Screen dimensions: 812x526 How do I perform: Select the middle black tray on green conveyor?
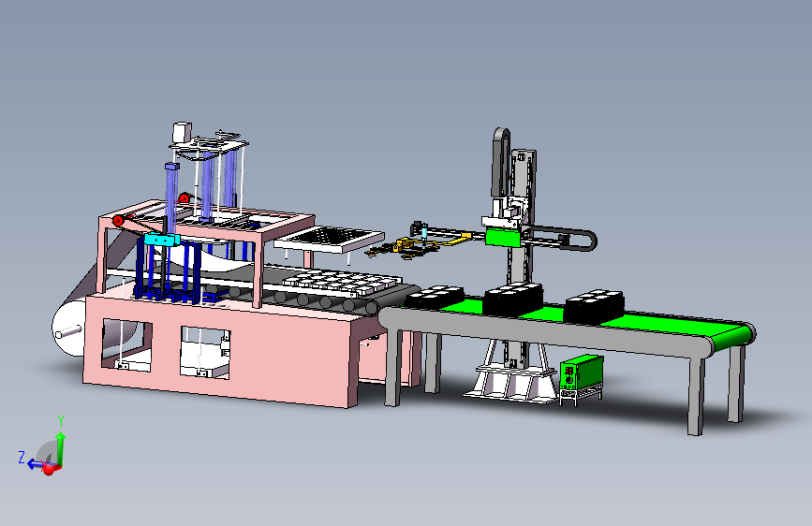point(513,300)
